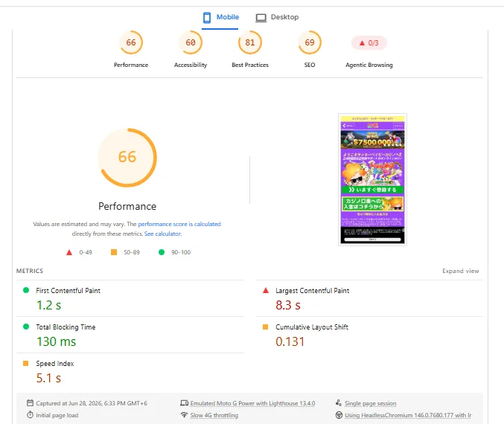504x424 pixels.
Task: Open the mobile page screenshot thumbnail
Action: point(372,179)
